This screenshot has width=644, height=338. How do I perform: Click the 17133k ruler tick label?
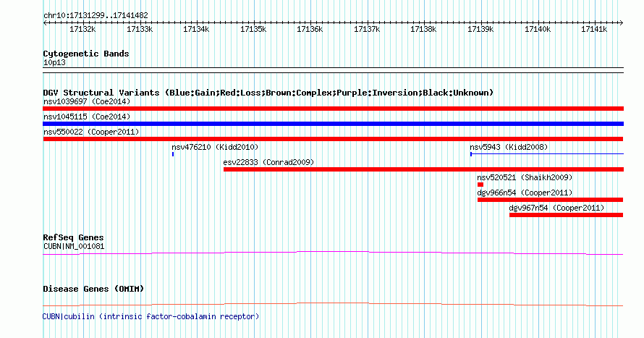pyautogui.click(x=140, y=29)
